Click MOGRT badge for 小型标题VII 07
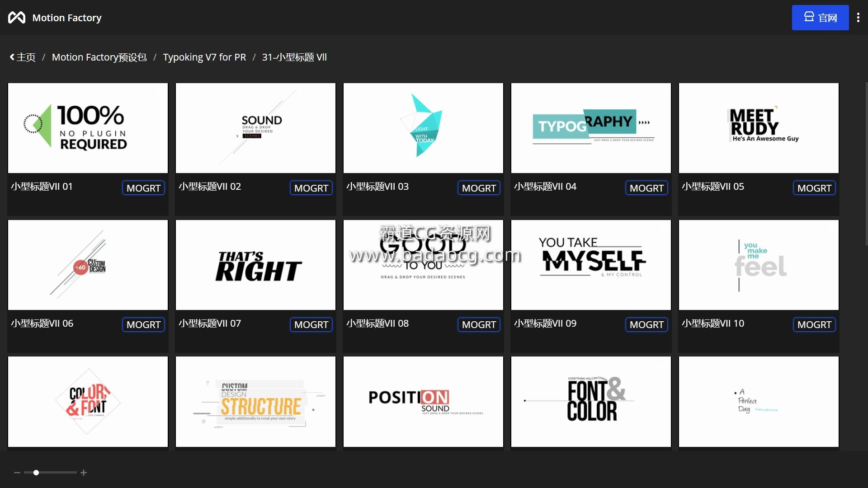This screenshot has width=868, height=488. (311, 324)
